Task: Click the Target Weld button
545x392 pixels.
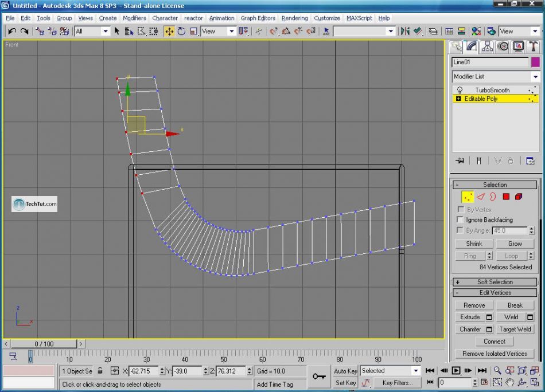Action: (x=515, y=329)
